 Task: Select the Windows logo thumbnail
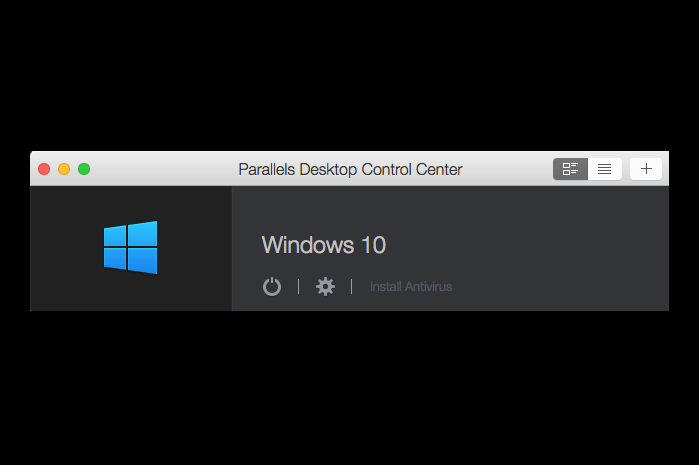131,247
